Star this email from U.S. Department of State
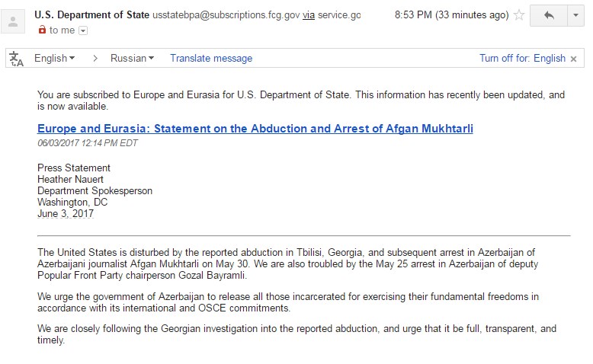593x364 pixels. (x=519, y=15)
